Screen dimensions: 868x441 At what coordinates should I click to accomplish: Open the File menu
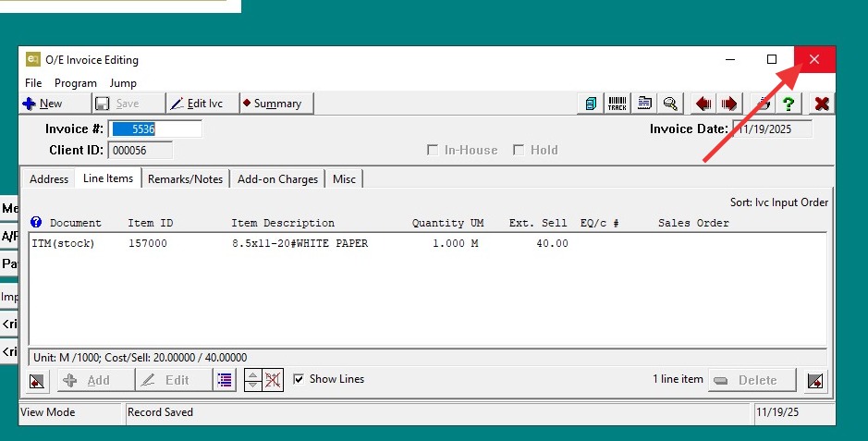click(x=33, y=83)
